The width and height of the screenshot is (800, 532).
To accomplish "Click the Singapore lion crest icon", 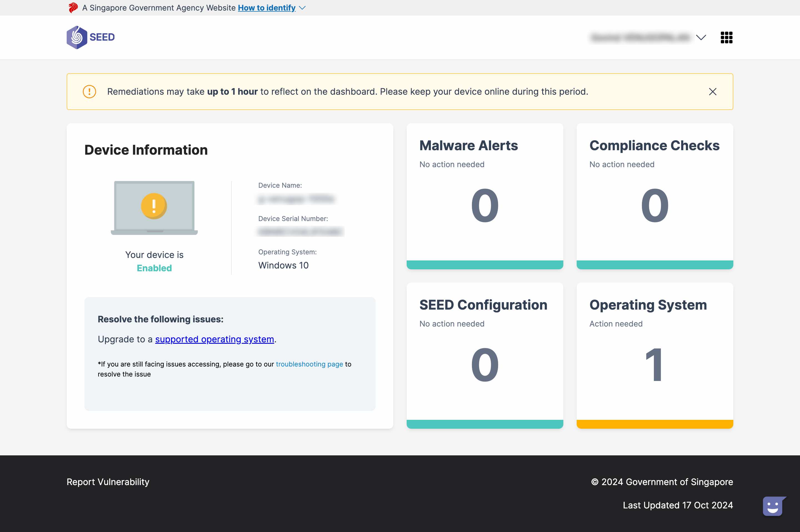I will tap(73, 7).
